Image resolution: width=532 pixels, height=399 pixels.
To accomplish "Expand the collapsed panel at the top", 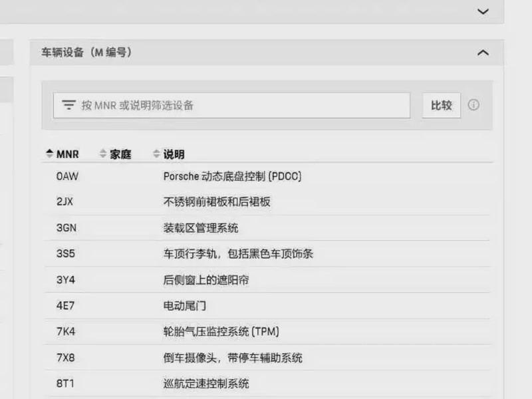I will click(483, 11).
